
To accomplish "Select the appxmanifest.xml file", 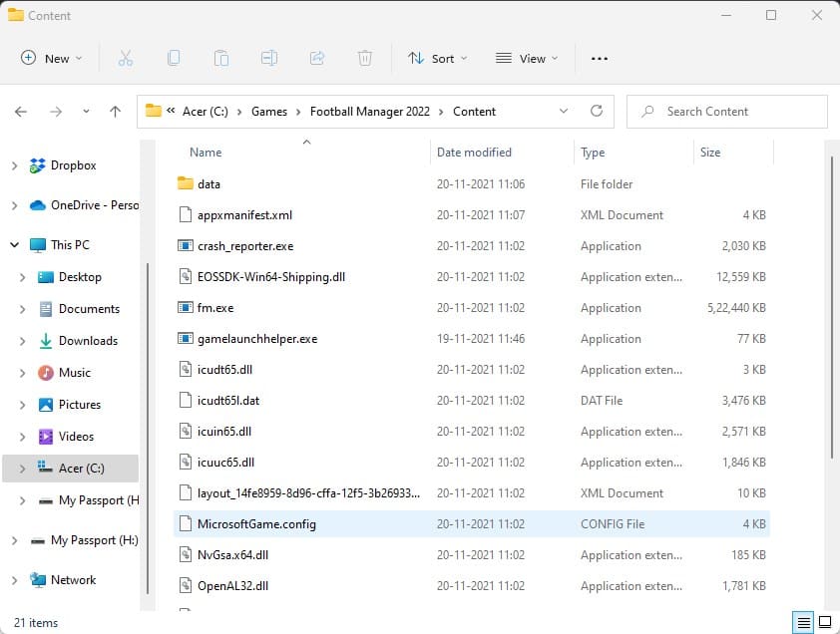I will (472, 214).
